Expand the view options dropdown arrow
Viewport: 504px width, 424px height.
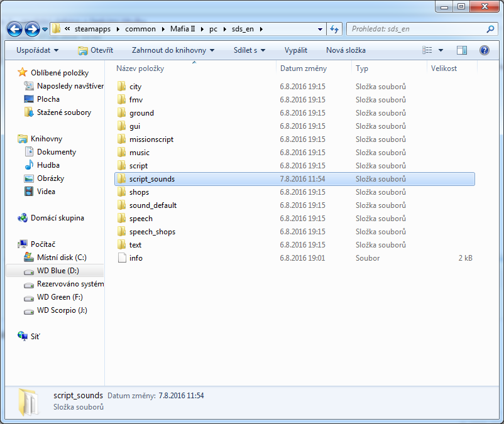point(441,50)
